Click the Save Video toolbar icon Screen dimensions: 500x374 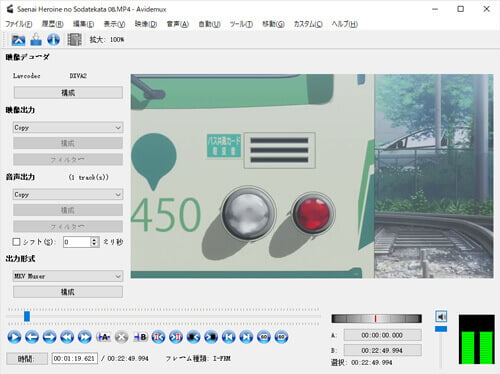point(36,40)
